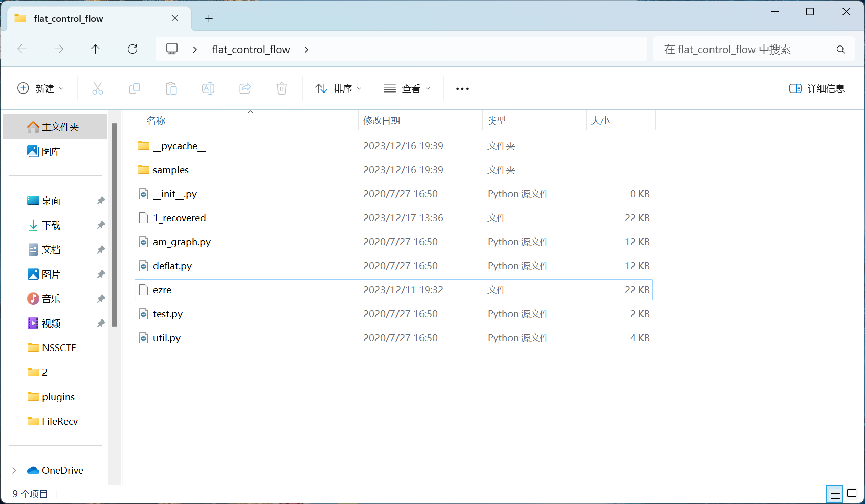Select the util.py file

[x=393, y=338]
